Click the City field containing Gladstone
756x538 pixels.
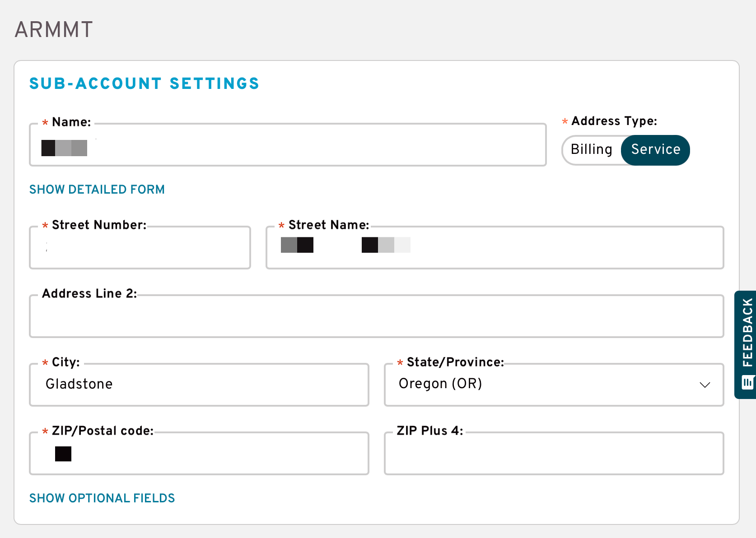[x=199, y=385]
